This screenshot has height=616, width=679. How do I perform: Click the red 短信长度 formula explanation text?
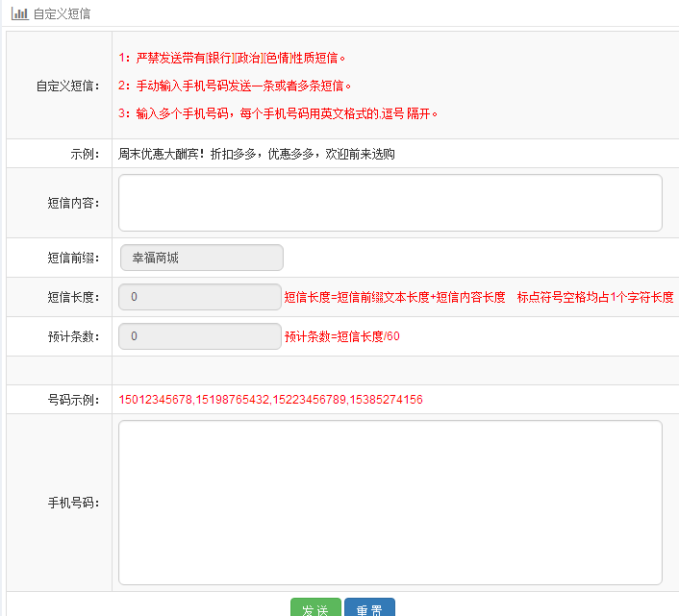coord(478,298)
